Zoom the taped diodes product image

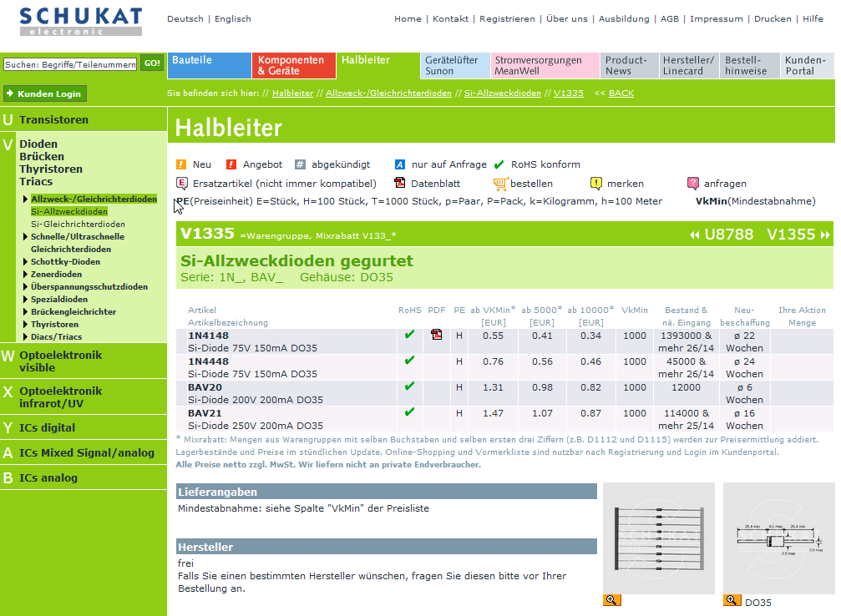[x=611, y=600]
